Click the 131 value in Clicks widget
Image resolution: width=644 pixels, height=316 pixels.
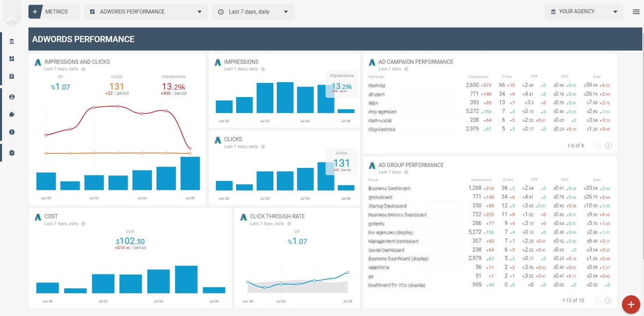tap(341, 163)
